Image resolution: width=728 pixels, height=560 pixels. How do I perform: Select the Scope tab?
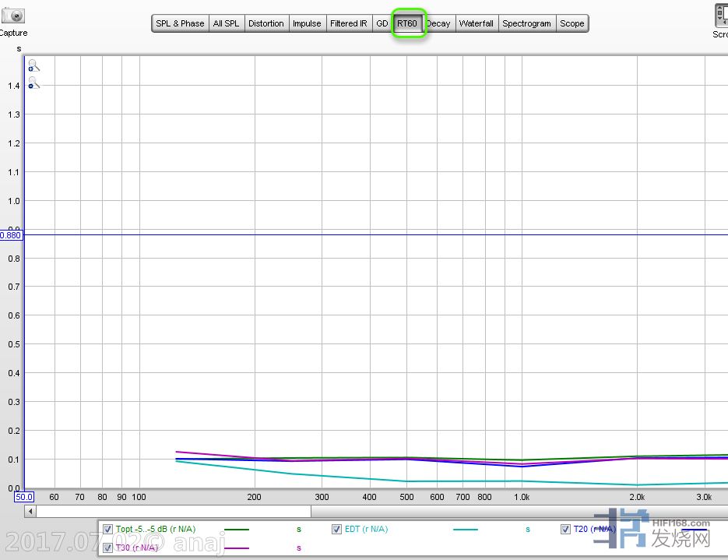571,23
